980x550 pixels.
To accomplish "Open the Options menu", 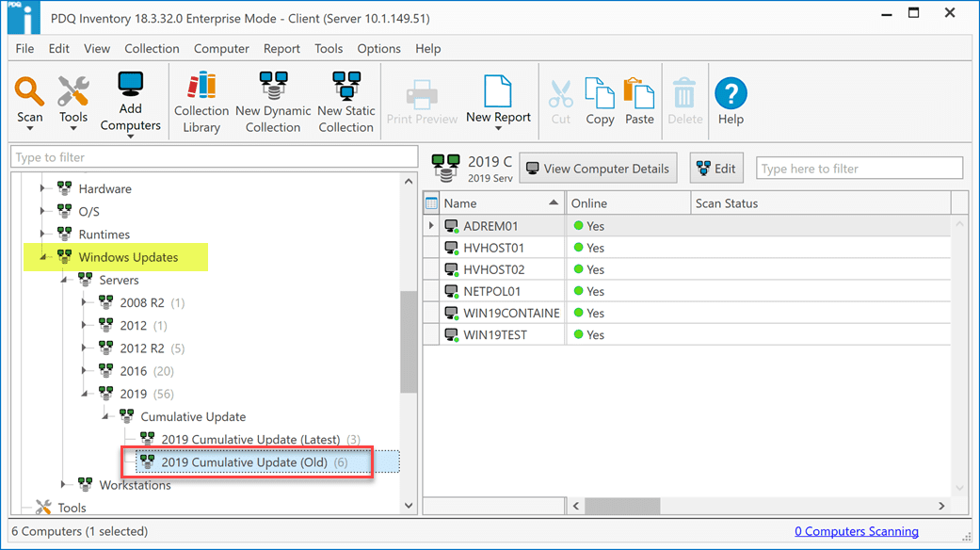I will (x=378, y=49).
